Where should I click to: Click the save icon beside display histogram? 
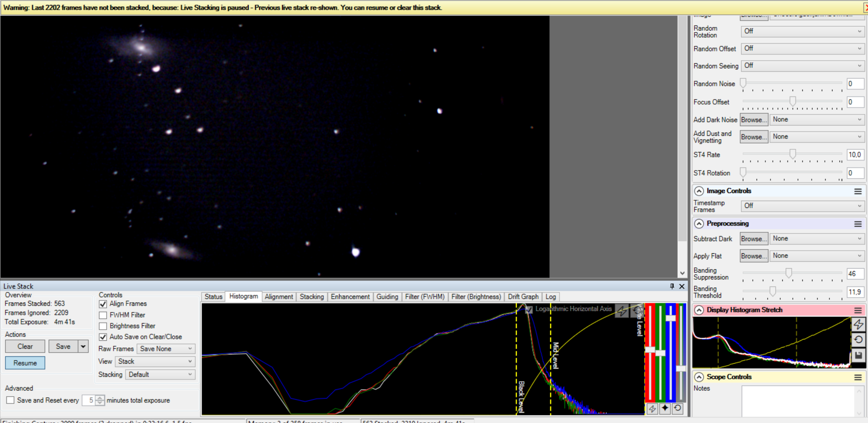click(x=858, y=355)
